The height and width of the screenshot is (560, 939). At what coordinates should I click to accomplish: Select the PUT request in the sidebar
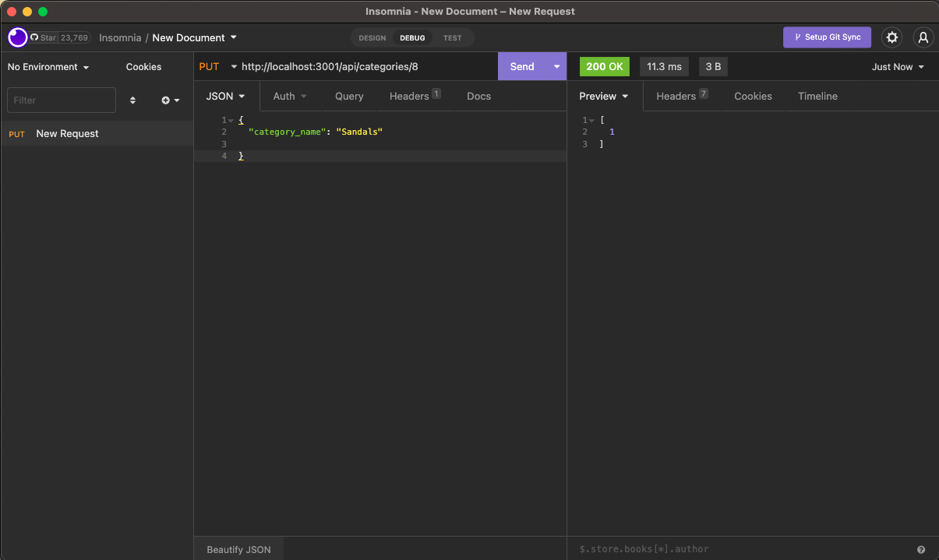67,133
